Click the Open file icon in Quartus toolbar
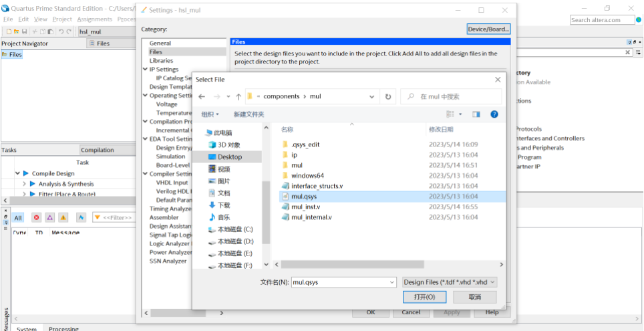644x331 pixels. [x=17, y=31]
